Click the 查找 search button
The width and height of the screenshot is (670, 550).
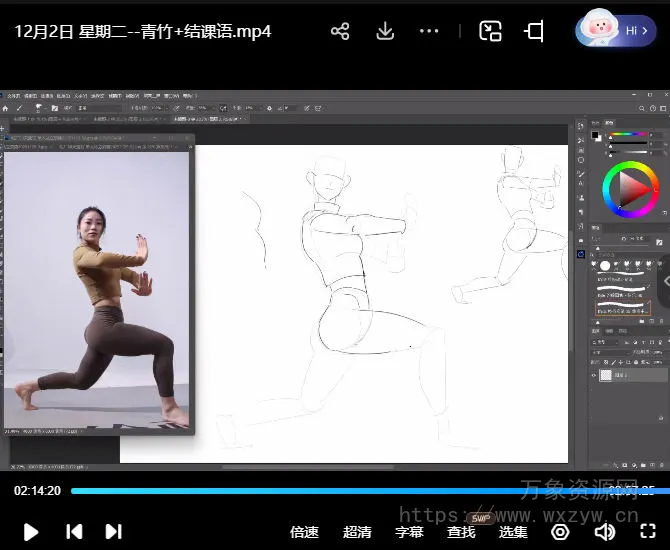(461, 532)
